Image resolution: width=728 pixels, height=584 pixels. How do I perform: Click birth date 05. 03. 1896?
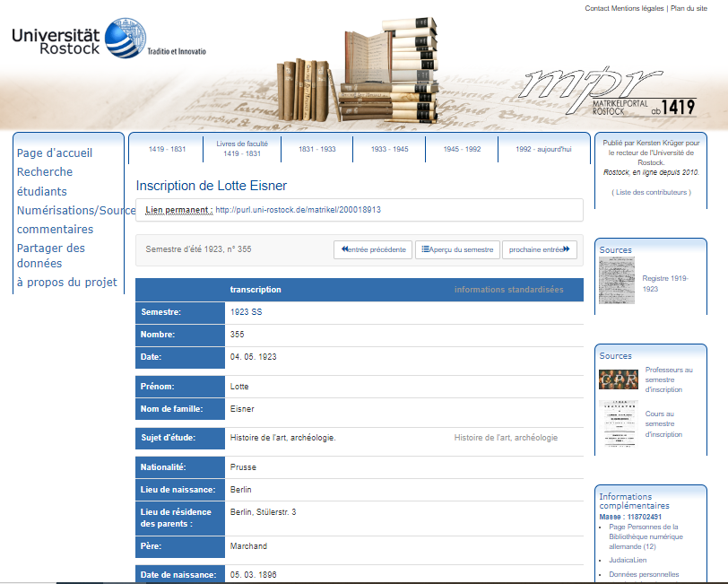pos(253,575)
